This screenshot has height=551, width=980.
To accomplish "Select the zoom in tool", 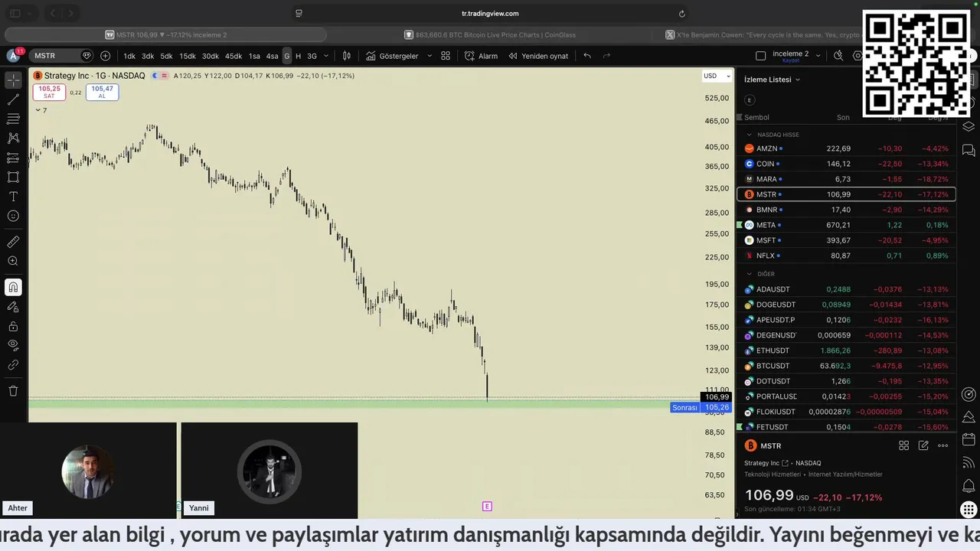I will coord(13,261).
